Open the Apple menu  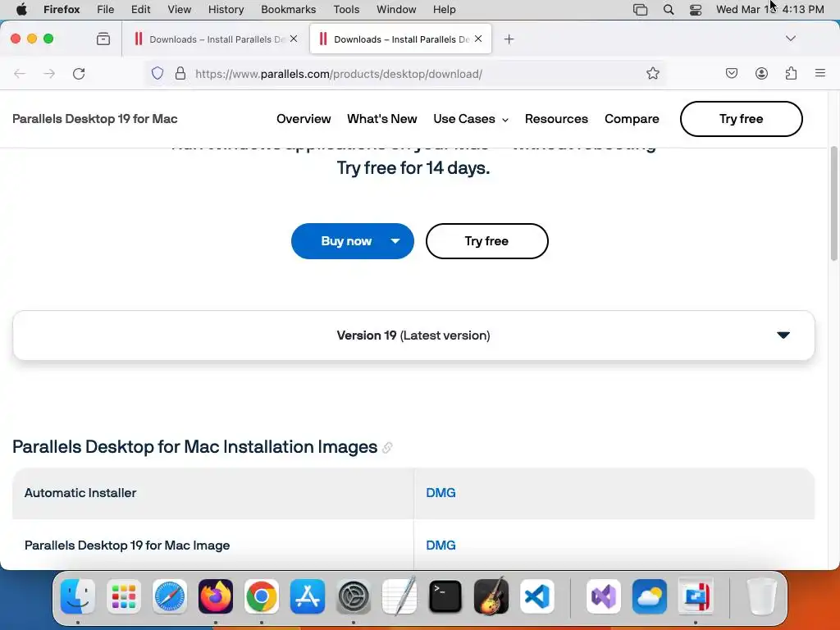coord(21,10)
